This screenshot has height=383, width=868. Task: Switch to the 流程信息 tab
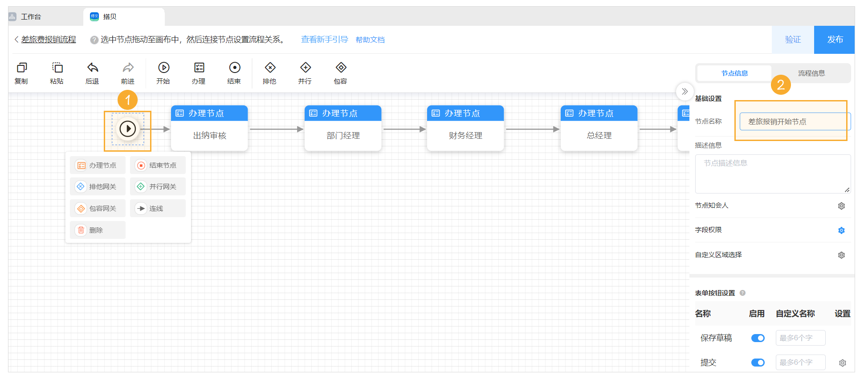tap(811, 73)
